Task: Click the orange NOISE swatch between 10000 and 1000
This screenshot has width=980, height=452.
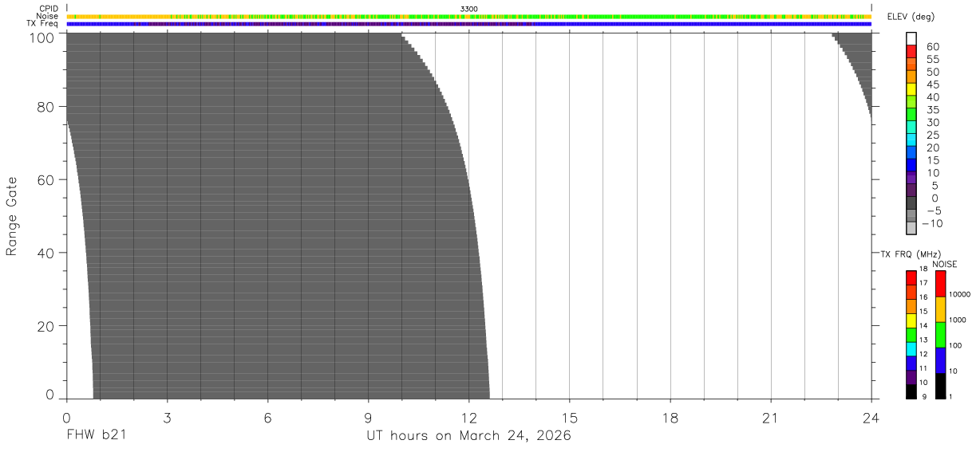Action: (x=940, y=309)
